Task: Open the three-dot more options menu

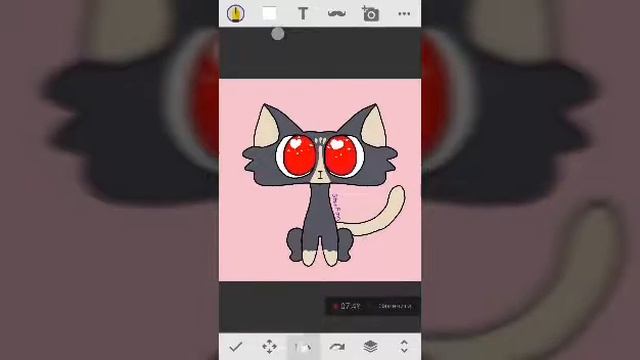Action: [x=404, y=14]
